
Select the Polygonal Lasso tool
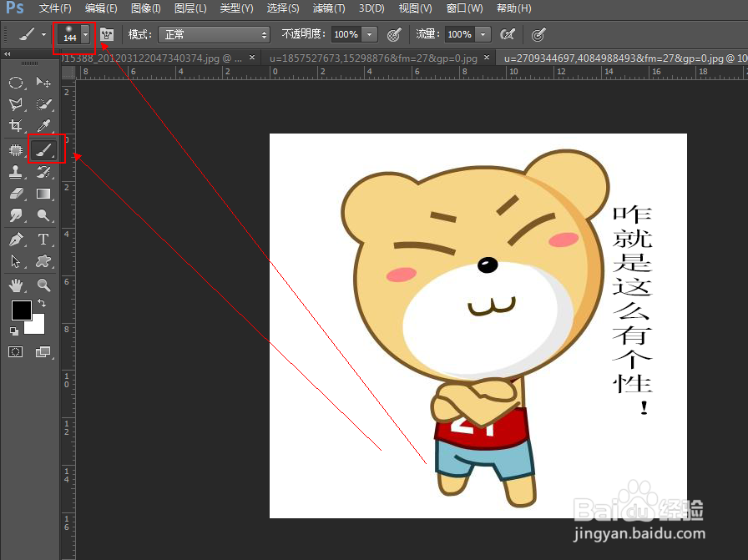pos(16,104)
